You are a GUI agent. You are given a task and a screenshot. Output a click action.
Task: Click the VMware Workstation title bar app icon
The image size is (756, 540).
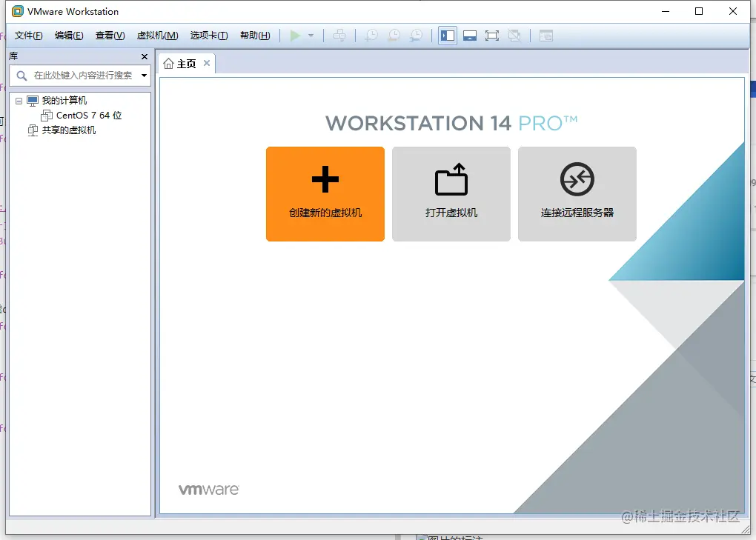click(18, 11)
